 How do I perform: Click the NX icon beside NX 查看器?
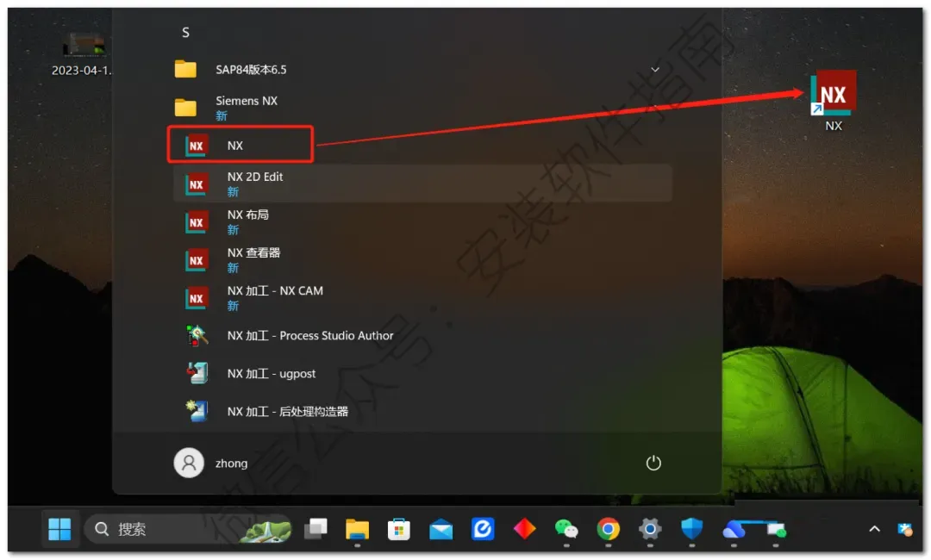(x=196, y=260)
